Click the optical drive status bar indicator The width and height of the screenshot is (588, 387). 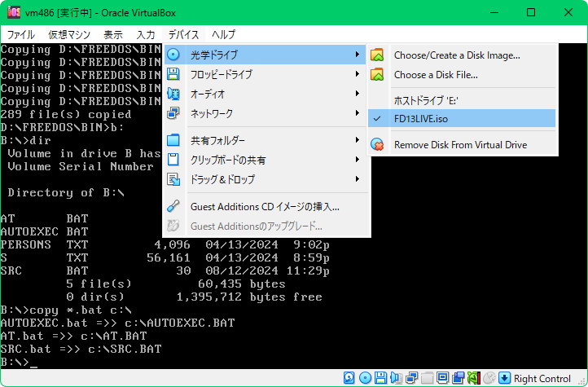[365, 378]
